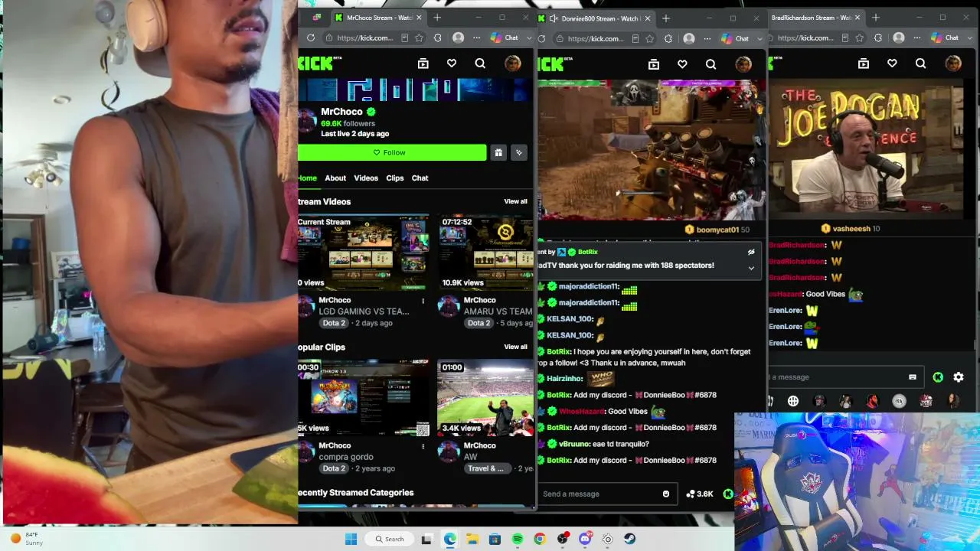Click the 3.6K channel points button

[x=700, y=494]
